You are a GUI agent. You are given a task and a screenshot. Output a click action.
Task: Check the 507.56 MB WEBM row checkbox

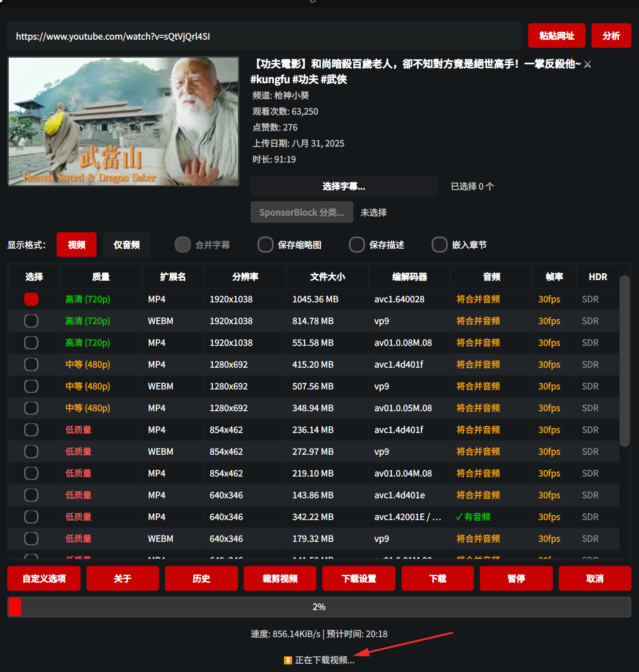pos(31,386)
